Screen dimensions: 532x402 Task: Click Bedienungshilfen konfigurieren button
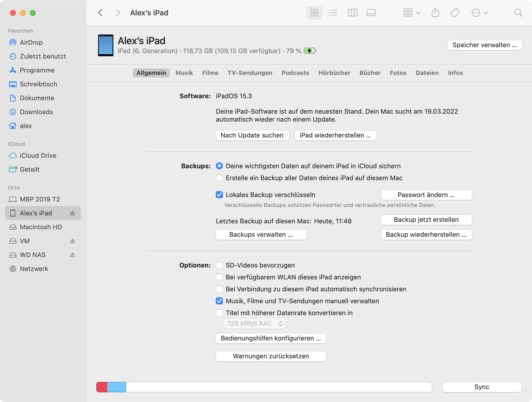(271, 338)
